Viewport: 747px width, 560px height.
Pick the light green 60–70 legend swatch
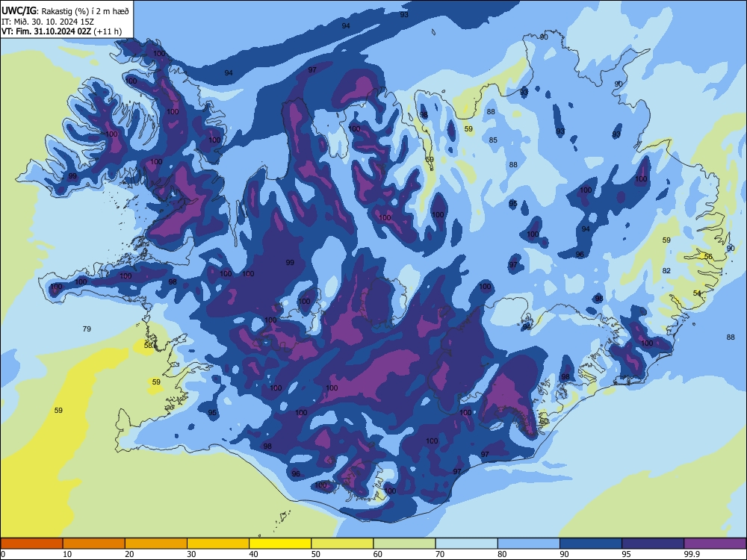pos(404,544)
